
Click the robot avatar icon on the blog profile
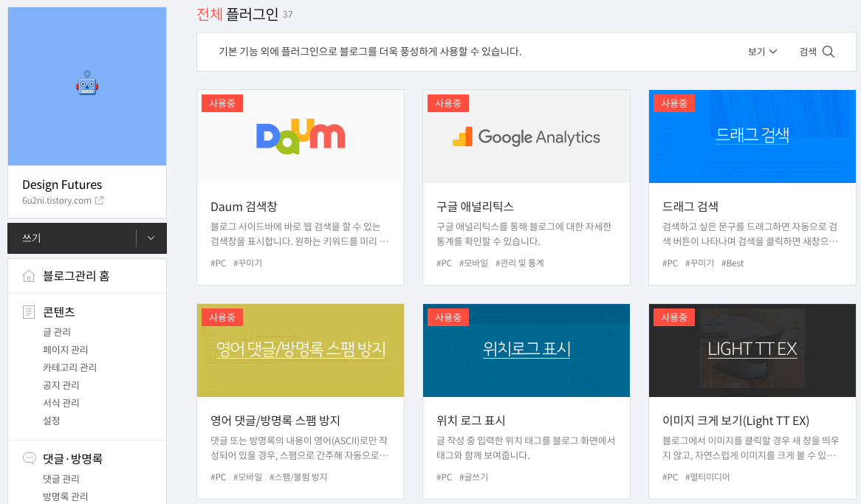pos(86,83)
